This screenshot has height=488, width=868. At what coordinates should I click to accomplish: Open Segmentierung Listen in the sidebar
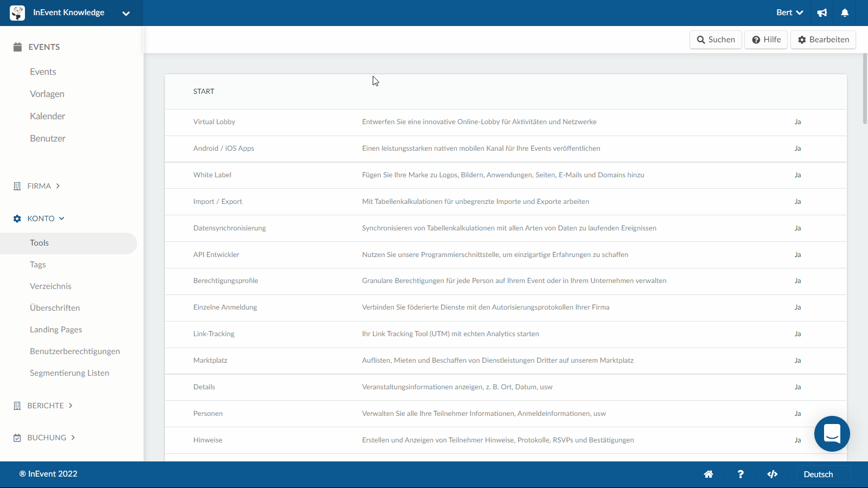(69, 373)
